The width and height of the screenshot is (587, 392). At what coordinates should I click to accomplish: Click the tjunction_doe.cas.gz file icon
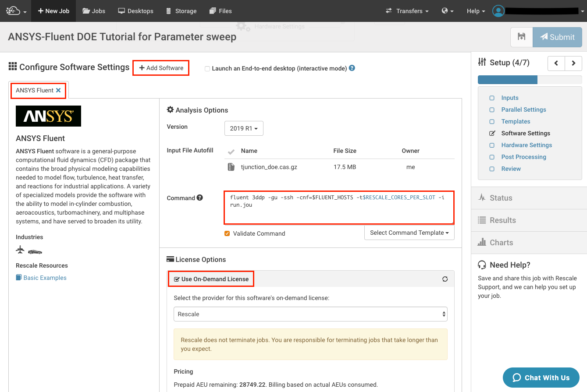click(x=231, y=167)
